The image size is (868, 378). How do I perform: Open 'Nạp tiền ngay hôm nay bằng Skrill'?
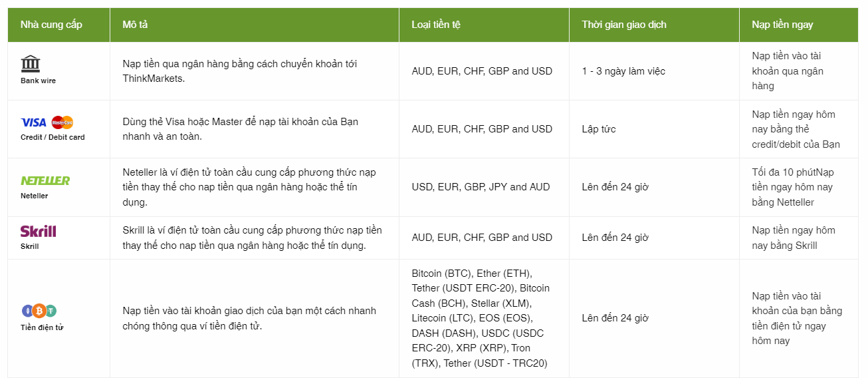(794, 238)
